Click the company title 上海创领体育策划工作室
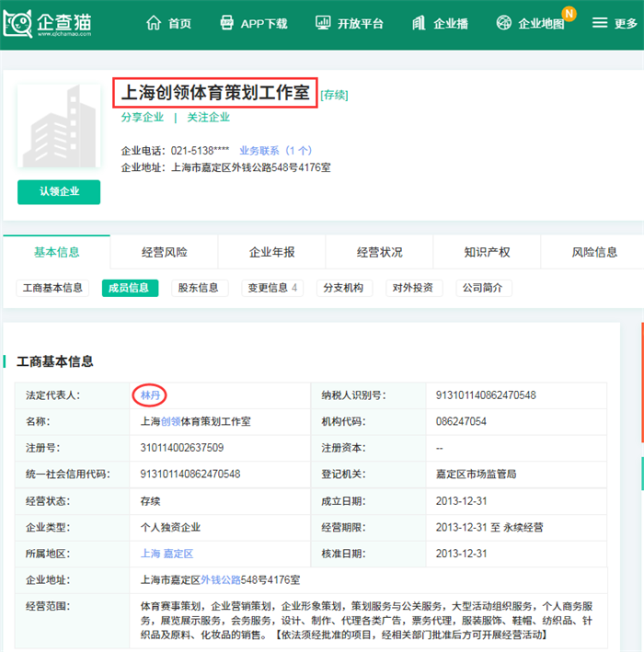 click(215, 92)
